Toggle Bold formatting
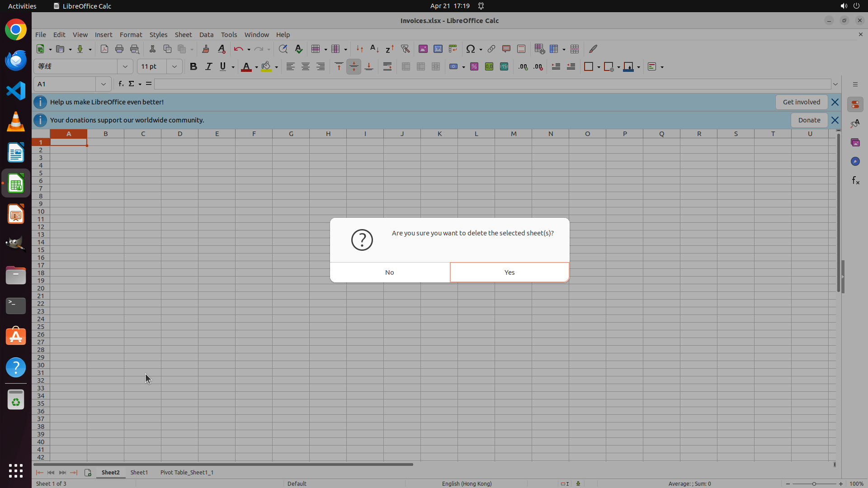 [193, 66]
